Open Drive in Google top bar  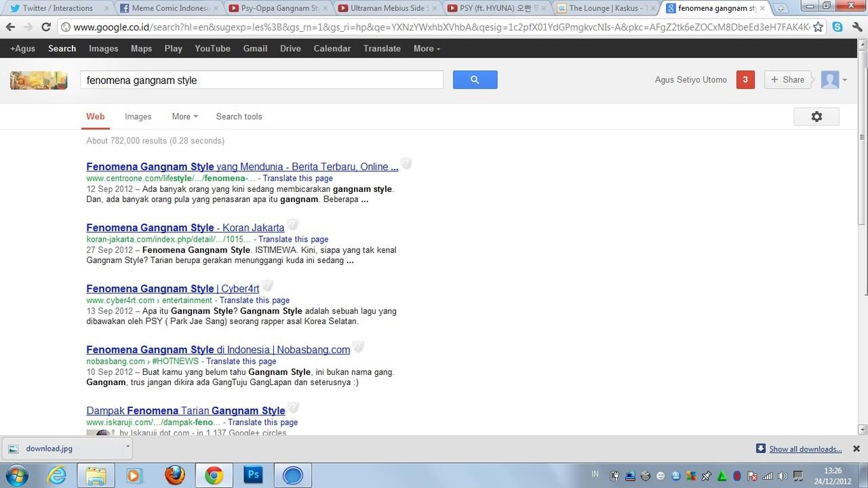pyautogui.click(x=290, y=49)
